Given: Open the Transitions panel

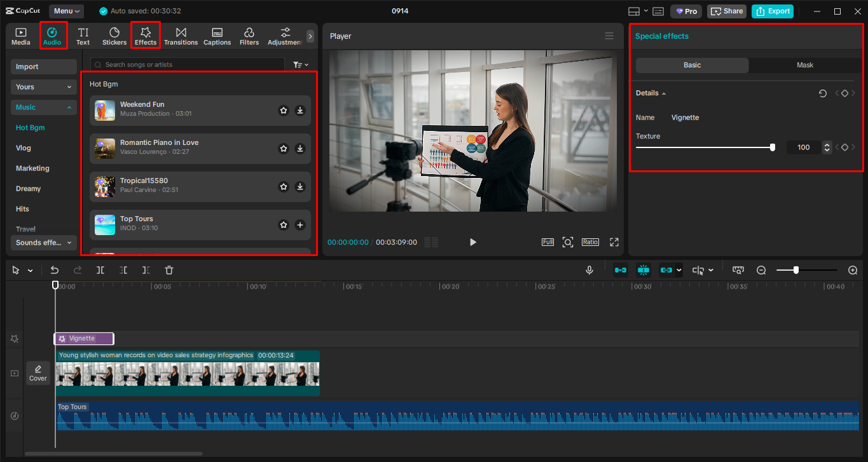Looking at the screenshot, I should [181, 35].
